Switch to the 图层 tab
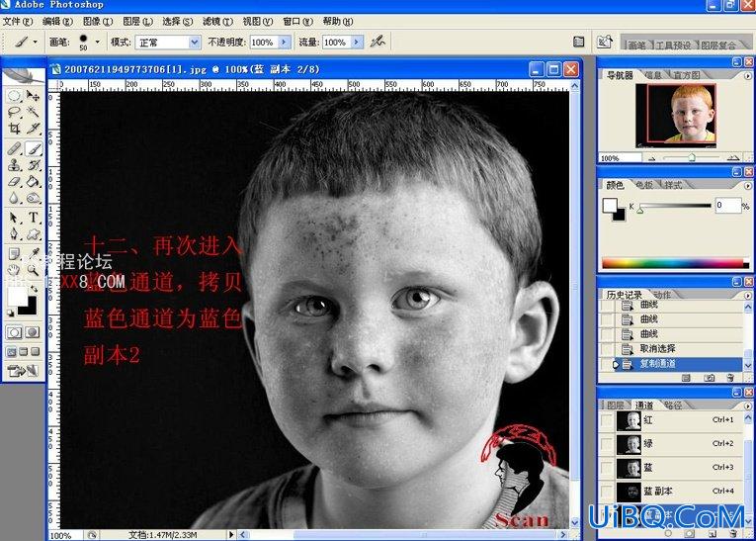 click(x=616, y=406)
